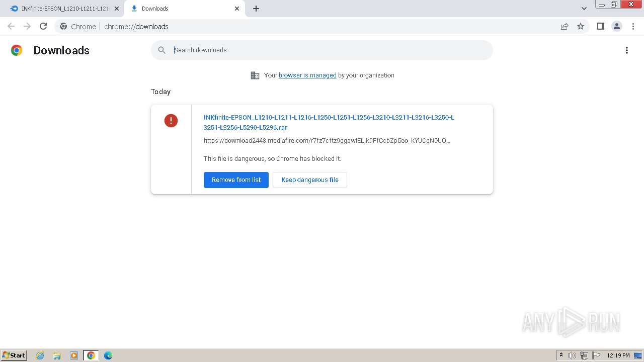Image resolution: width=644 pixels, height=362 pixels.
Task: Click the Remove from list button
Action: pos(236,179)
